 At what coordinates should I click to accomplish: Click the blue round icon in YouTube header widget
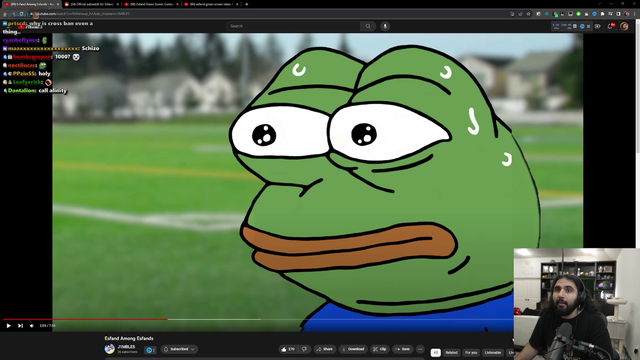(x=582, y=26)
